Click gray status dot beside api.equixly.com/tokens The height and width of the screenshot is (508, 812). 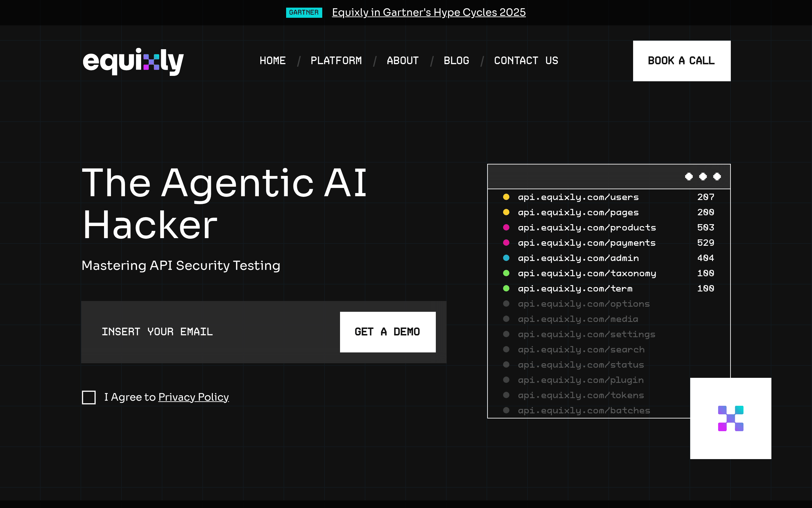coord(506,395)
